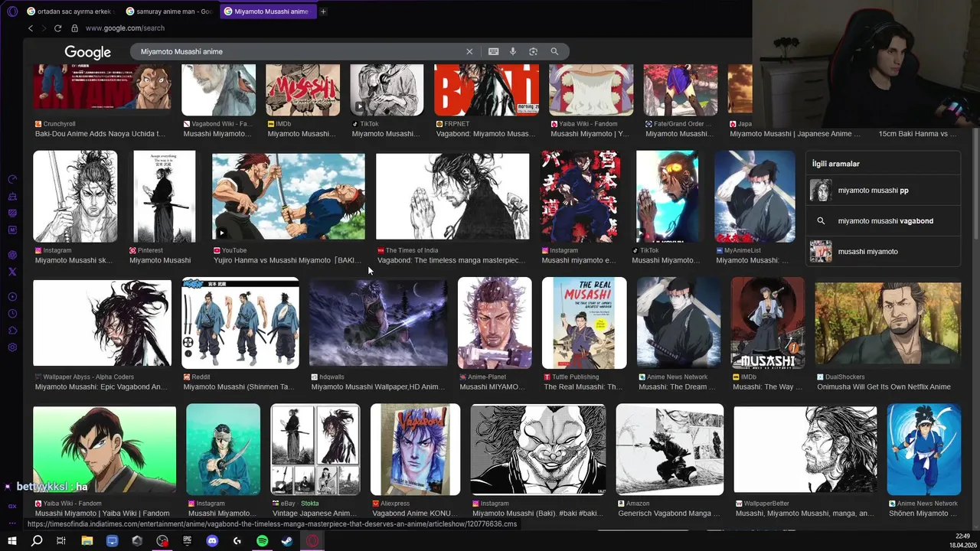Open the hdqwalls Musashi wallpaper image
The height and width of the screenshot is (551, 980).
coord(378,323)
